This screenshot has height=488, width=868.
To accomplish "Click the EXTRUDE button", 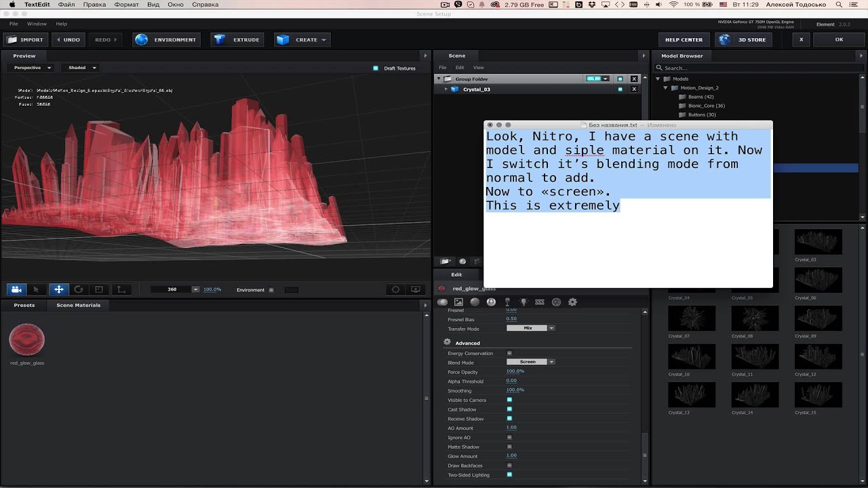I will 237,39.
